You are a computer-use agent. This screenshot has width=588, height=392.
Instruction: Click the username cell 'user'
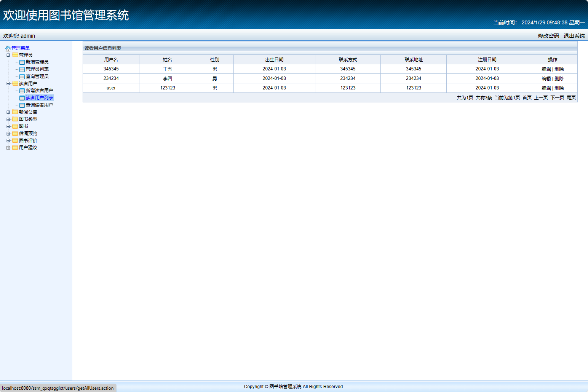[111, 88]
